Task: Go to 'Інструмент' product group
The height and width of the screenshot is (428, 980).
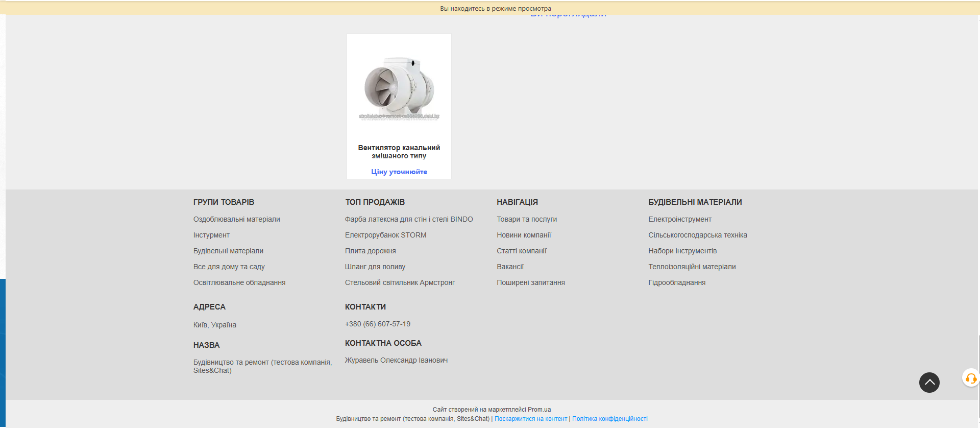Action: tap(211, 235)
